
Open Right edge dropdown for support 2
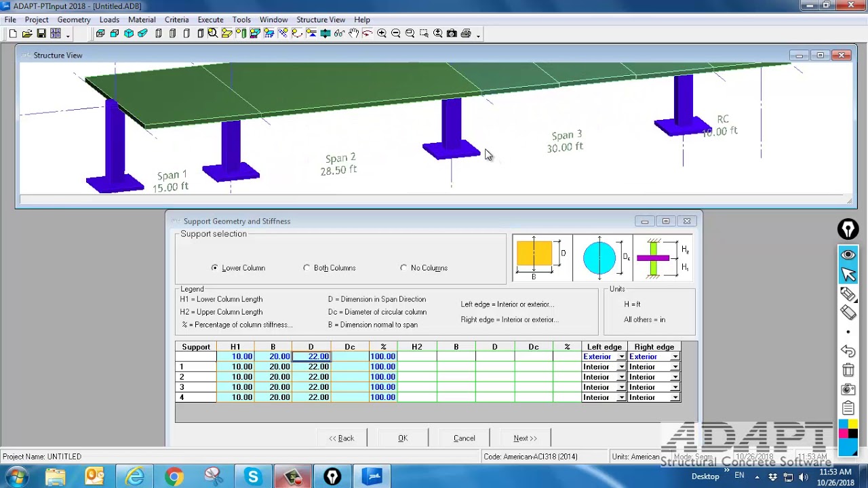click(675, 377)
